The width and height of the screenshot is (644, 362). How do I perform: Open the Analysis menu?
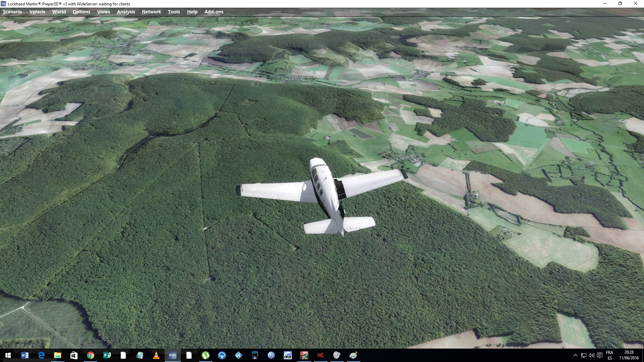point(126,12)
